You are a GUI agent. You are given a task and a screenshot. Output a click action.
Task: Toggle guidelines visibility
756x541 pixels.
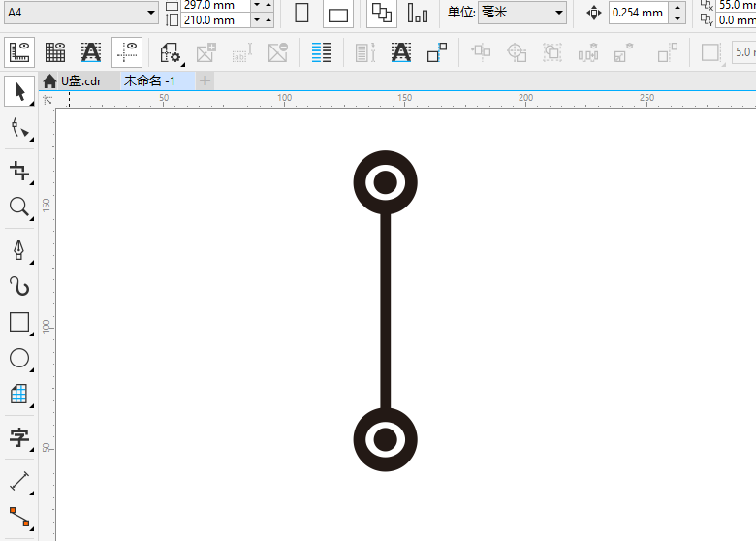pyautogui.click(x=127, y=52)
